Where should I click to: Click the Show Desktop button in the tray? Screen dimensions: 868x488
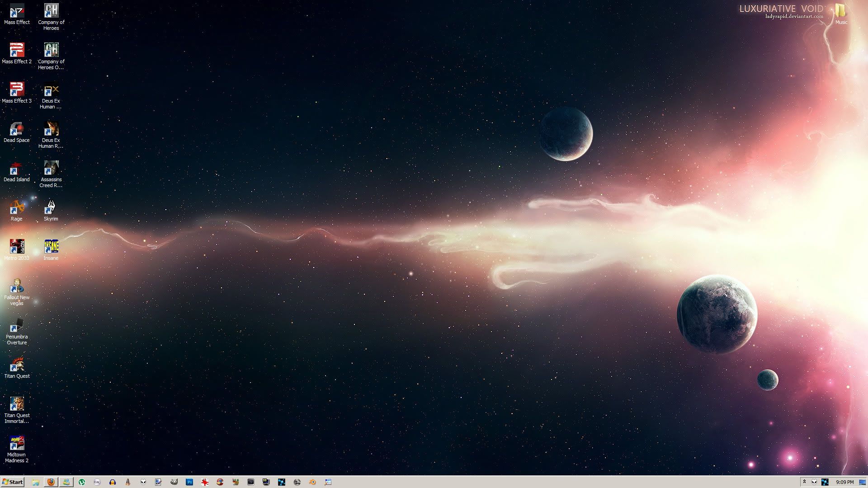(x=862, y=482)
